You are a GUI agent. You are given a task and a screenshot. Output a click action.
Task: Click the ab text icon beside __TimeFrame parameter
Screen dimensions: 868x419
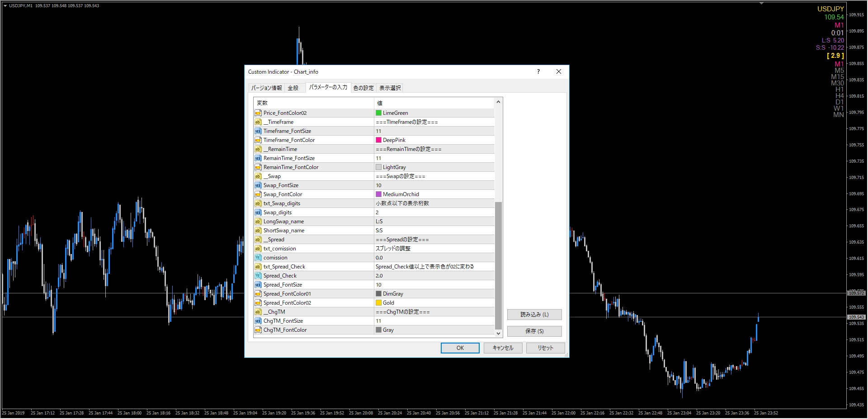click(x=258, y=122)
